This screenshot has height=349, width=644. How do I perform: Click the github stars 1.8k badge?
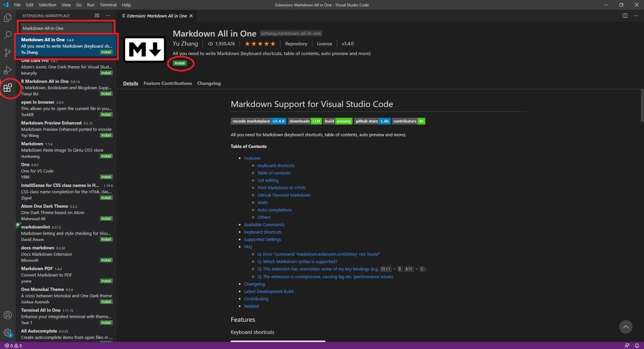point(372,121)
